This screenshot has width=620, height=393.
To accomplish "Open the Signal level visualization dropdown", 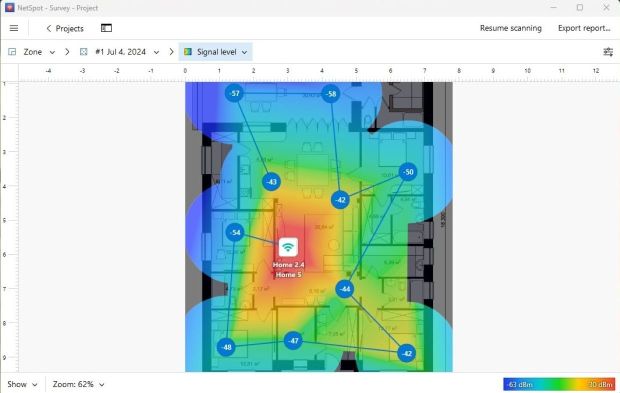I will click(215, 52).
